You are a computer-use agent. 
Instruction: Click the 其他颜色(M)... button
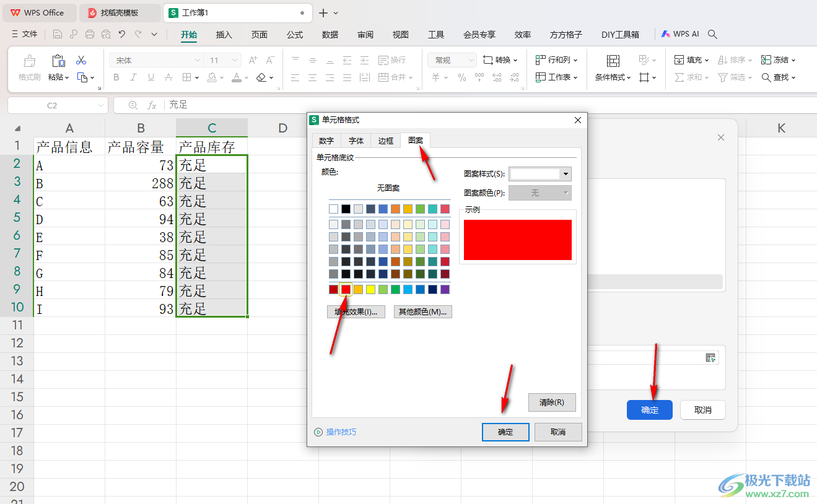pyautogui.click(x=422, y=311)
